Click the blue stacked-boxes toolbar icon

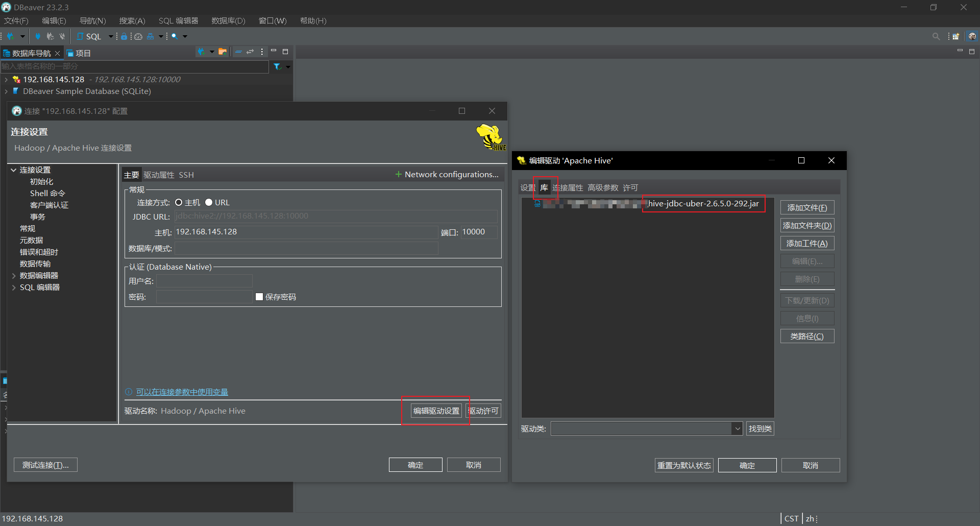pos(150,36)
